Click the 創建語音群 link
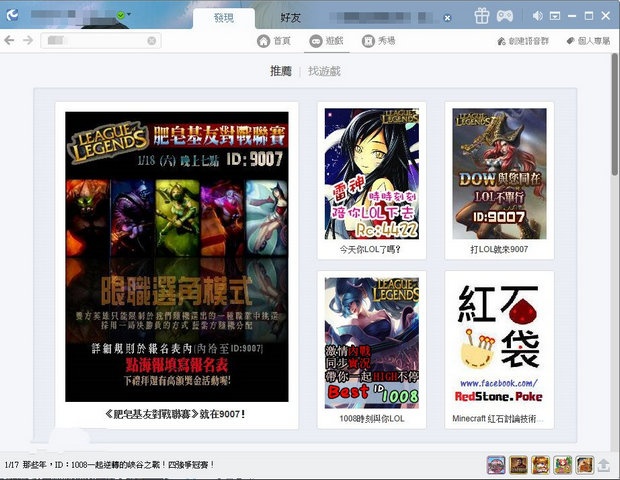 (x=523, y=41)
